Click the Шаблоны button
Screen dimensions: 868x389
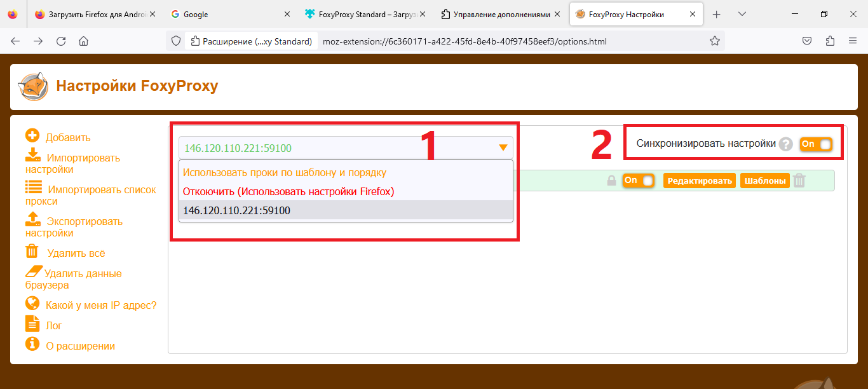tap(765, 181)
